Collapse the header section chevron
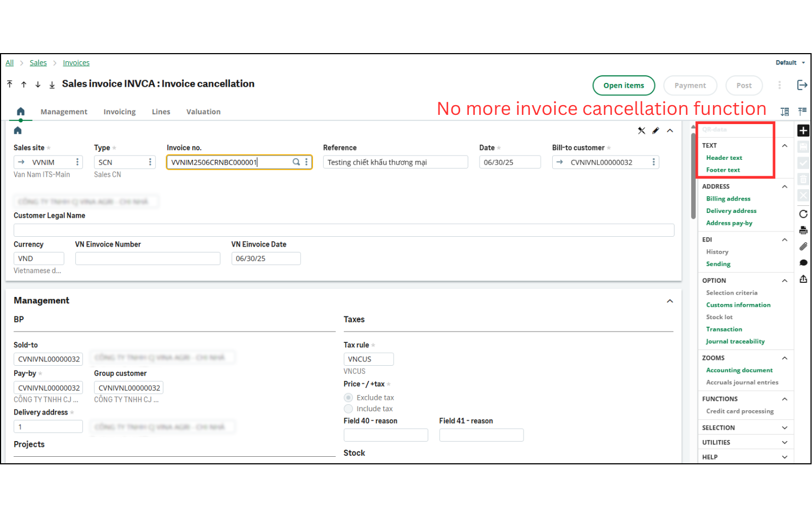This screenshot has height=531, width=812. (670, 131)
